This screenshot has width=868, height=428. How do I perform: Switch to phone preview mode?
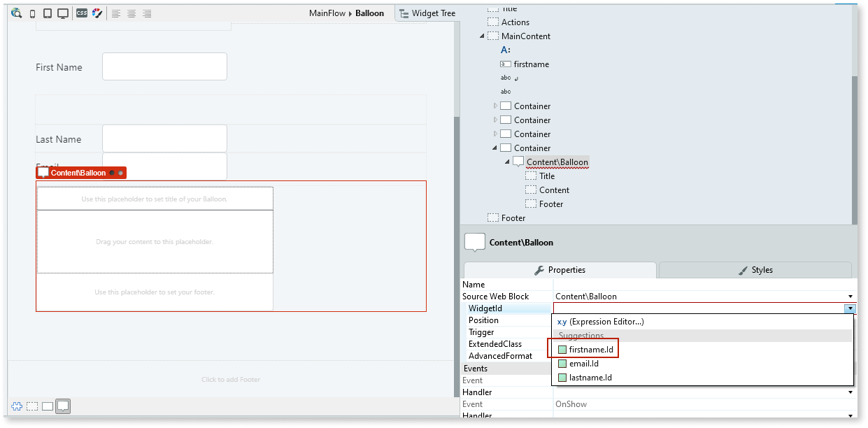coord(31,13)
